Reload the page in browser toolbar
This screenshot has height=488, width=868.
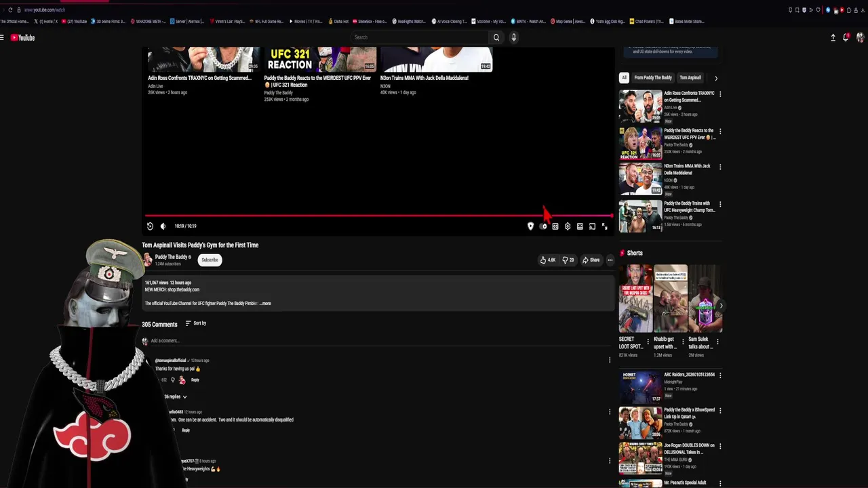pyautogui.click(x=10, y=9)
